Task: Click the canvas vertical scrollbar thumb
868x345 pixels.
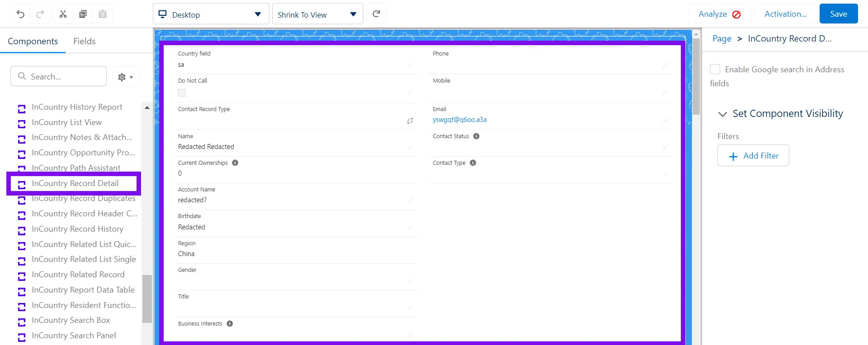Action: (696, 75)
